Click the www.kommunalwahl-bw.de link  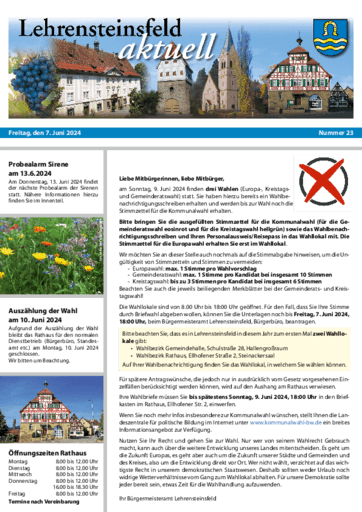pyautogui.click(x=286, y=423)
